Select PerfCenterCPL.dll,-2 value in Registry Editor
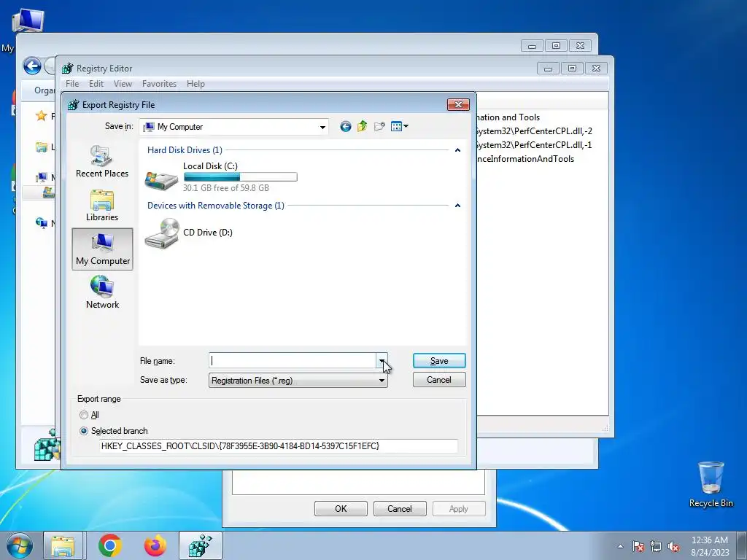 pyautogui.click(x=535, y=131)
